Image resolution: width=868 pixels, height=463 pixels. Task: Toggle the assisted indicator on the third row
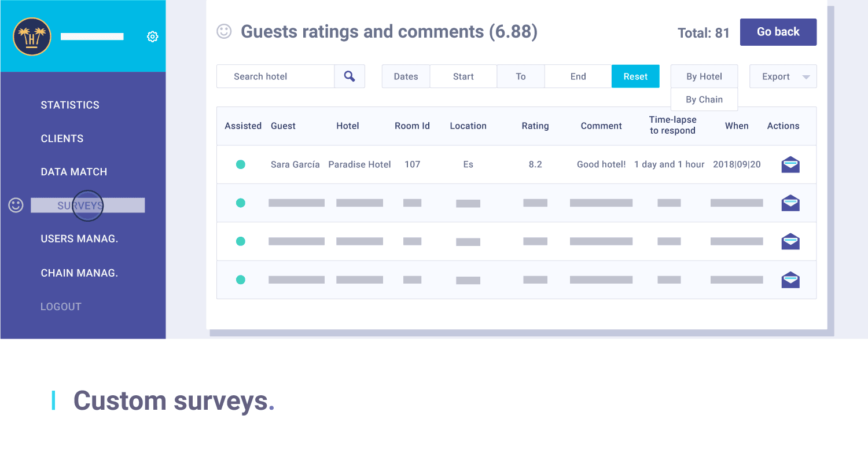click(241, 241)
